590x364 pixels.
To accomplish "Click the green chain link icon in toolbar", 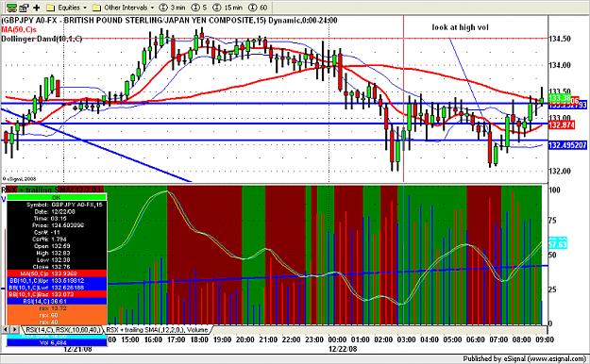I will click(x=11, y=8).
